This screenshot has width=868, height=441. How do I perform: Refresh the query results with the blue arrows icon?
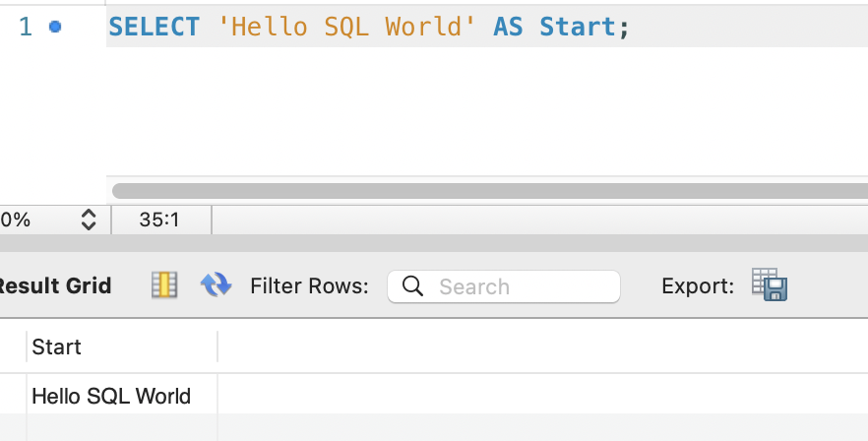[216, 285]
